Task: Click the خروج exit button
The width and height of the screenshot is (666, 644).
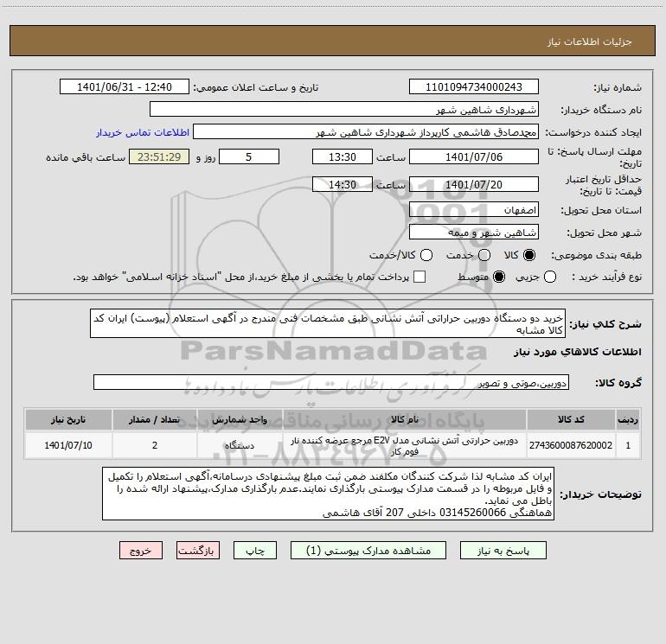Action: [x=141, y=551]
